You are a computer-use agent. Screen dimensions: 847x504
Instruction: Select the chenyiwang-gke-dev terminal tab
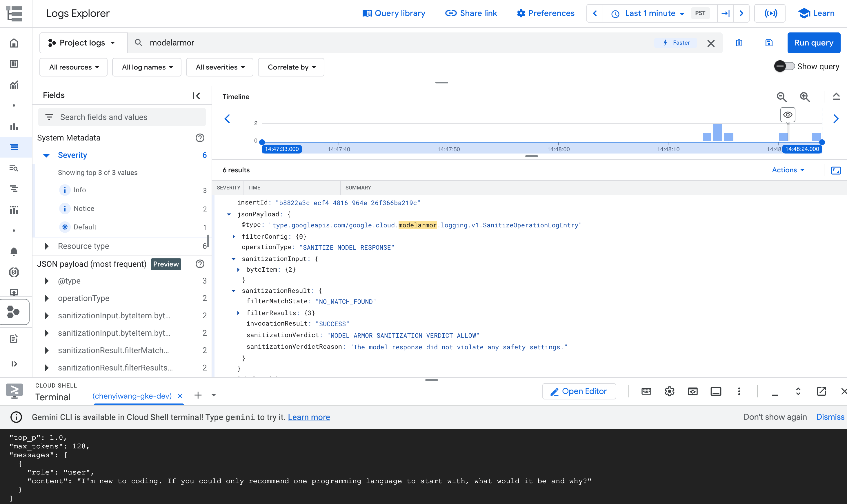[x=132, y=396]
